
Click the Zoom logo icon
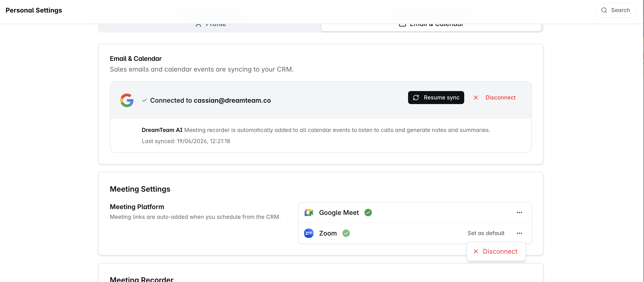(x=309, y=233)
